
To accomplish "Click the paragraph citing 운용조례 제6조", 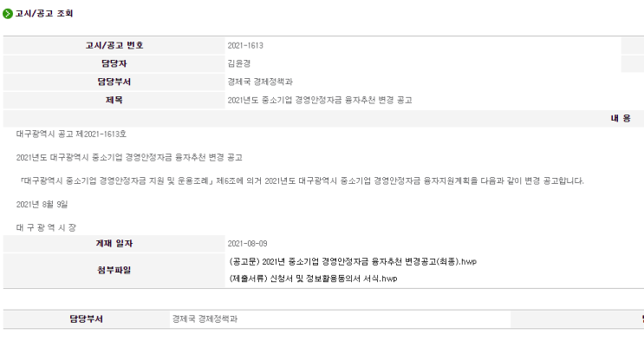I will tap(302, 180).
